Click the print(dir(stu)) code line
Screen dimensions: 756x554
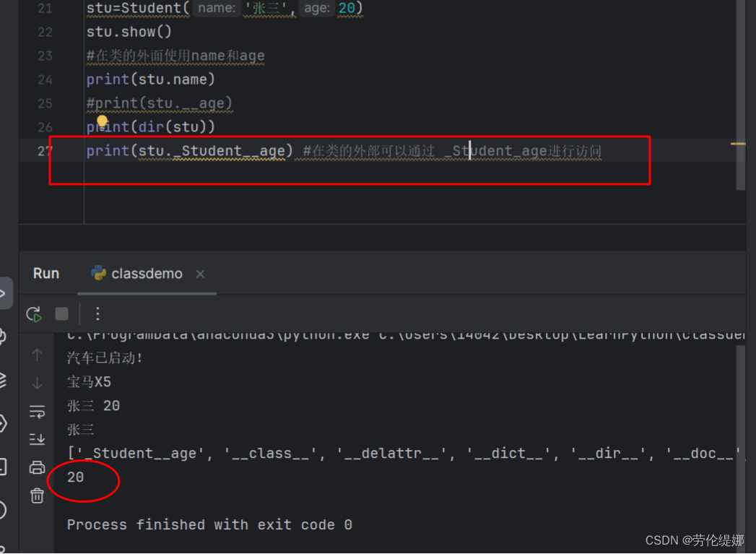[150, 127]
